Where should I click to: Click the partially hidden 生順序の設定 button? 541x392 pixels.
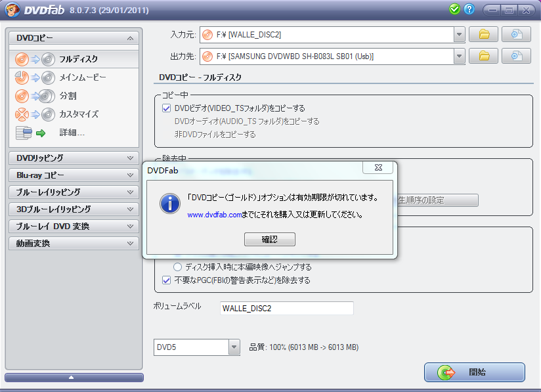438,200
